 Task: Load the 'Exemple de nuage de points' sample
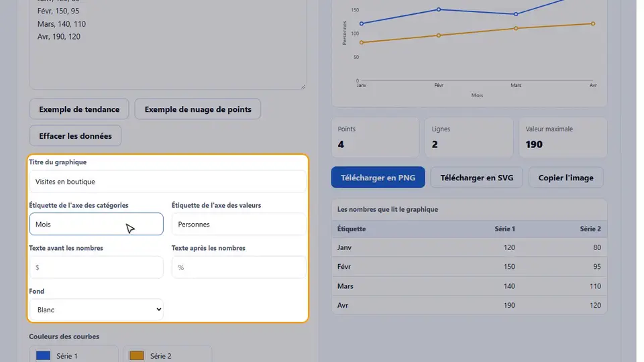click(197, 109)
